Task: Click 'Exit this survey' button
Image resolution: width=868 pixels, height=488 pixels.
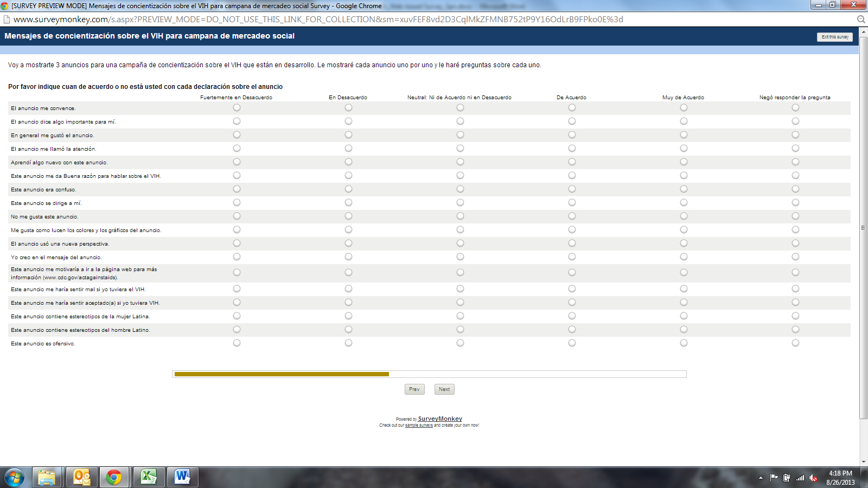Action: 835,37
